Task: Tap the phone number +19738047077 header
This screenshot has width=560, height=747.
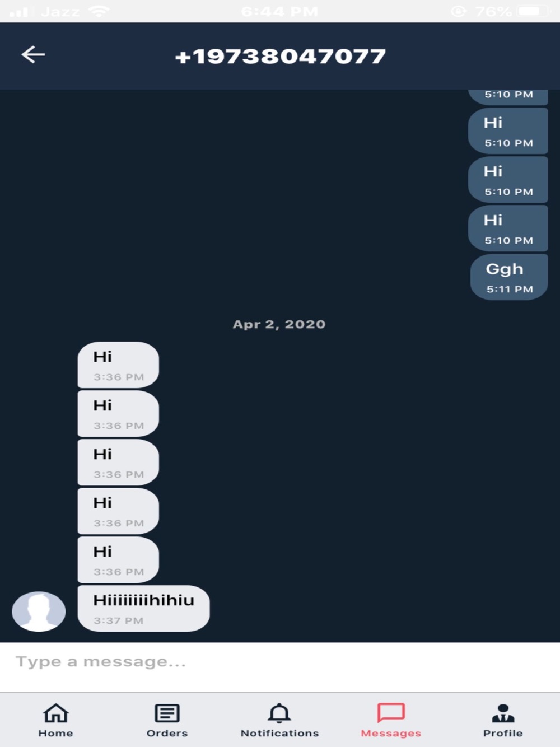Action: 280,56
